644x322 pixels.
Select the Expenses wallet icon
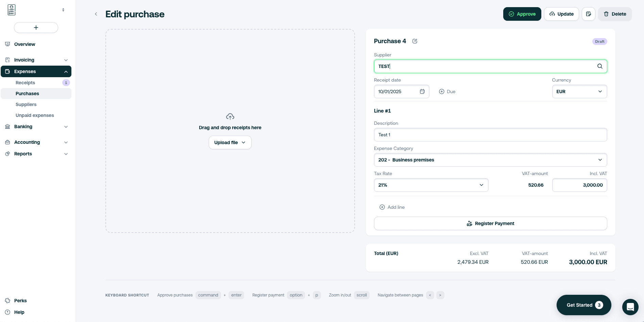[7, 71]
